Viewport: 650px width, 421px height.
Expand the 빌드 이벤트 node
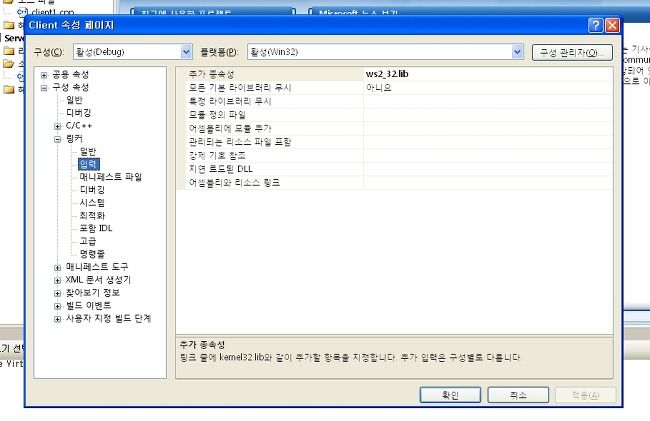58,306
